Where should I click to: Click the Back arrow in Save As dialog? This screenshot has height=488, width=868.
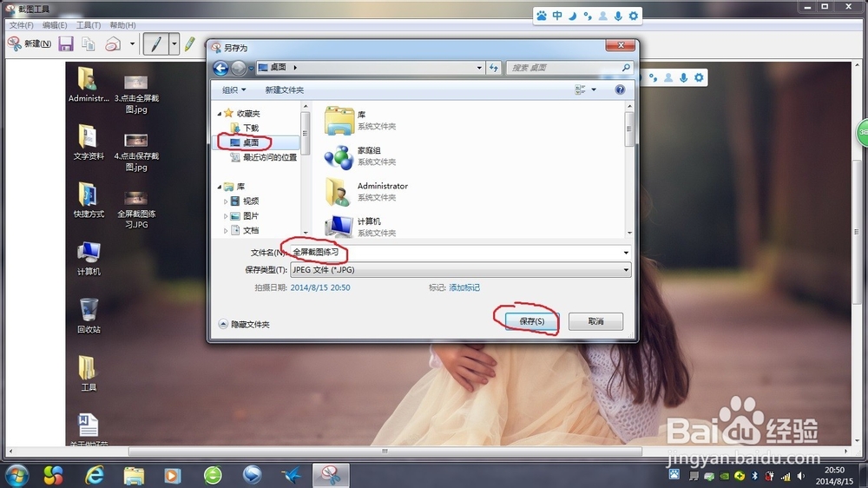220,68
